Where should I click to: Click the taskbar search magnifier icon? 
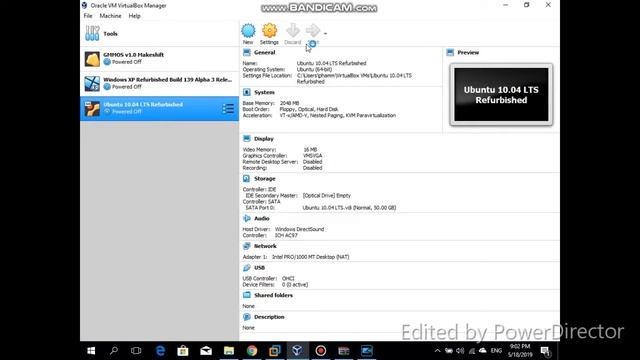(114, 351)
